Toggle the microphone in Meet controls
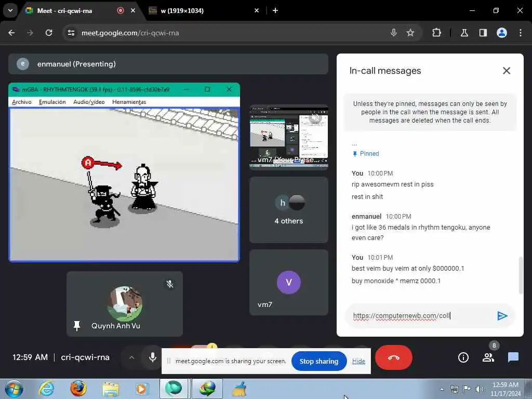Viewport: 532px width, 399px height. pyautogui.click(x=153, y=357)
